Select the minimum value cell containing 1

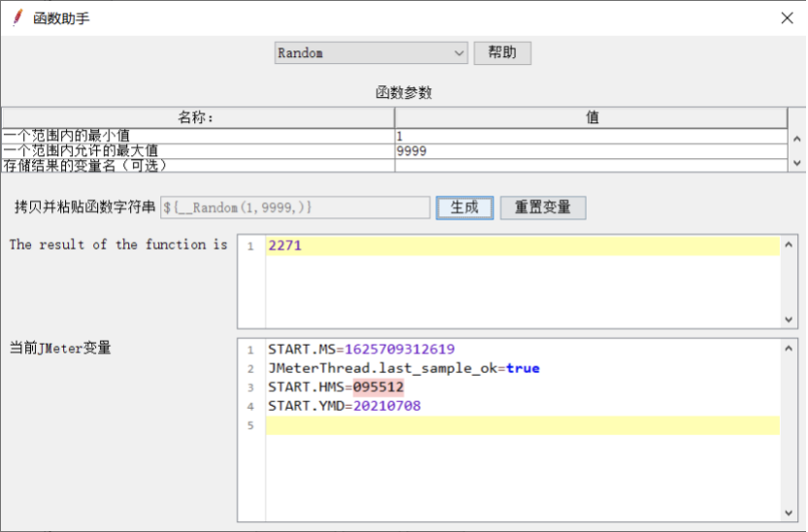coord(590,136)
